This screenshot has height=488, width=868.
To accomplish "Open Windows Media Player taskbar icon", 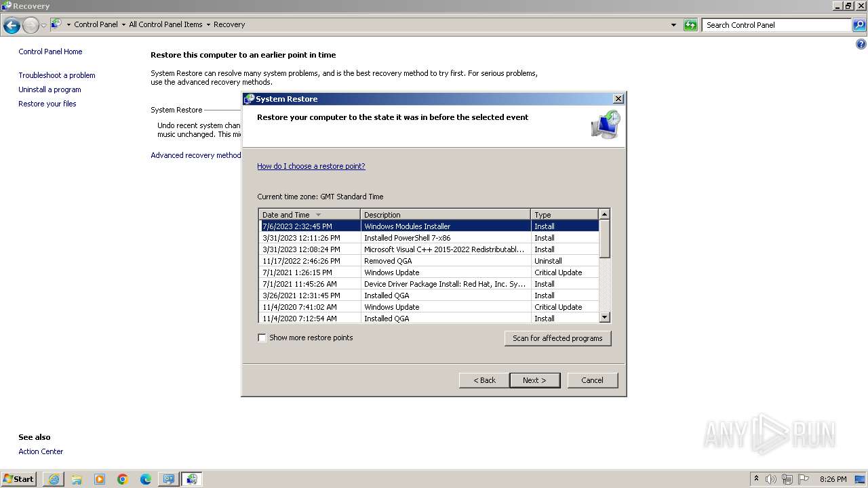I will pos(100,479).
